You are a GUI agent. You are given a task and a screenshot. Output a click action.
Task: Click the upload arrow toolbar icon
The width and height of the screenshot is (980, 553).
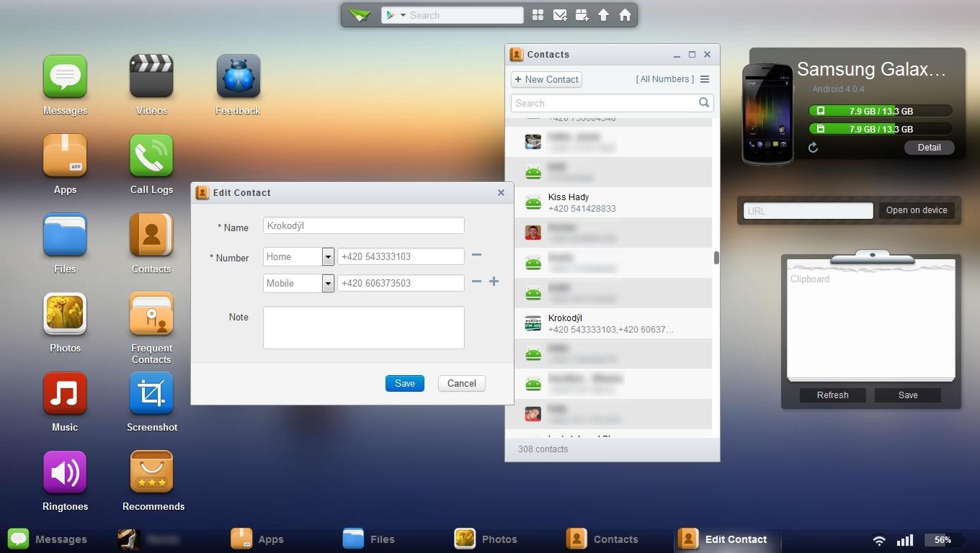click(603, 15)
